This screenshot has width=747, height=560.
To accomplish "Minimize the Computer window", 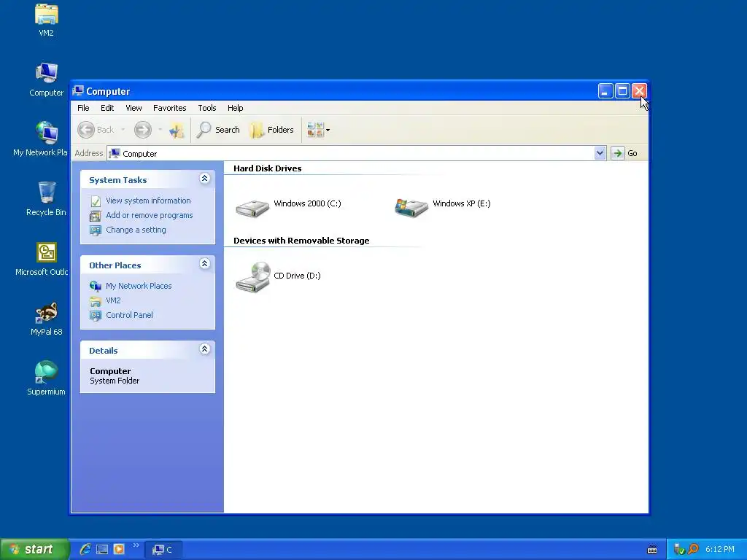I will pos(605,91).
